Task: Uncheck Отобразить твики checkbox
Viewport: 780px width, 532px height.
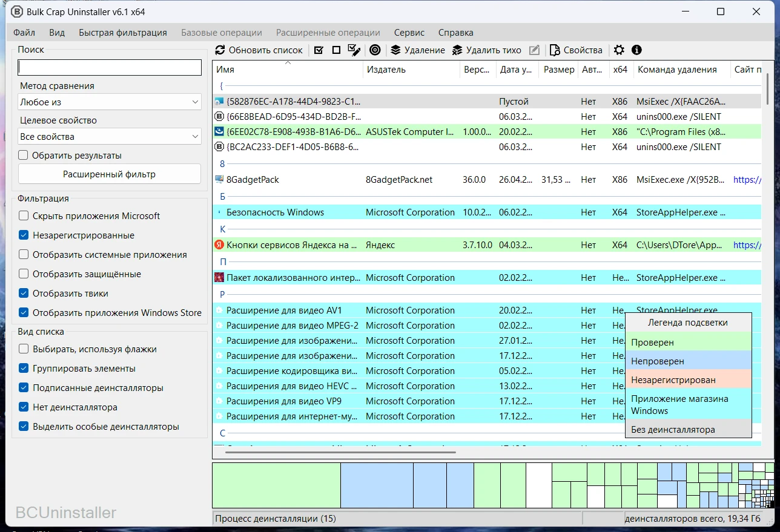Action: (x=24, y=294)
